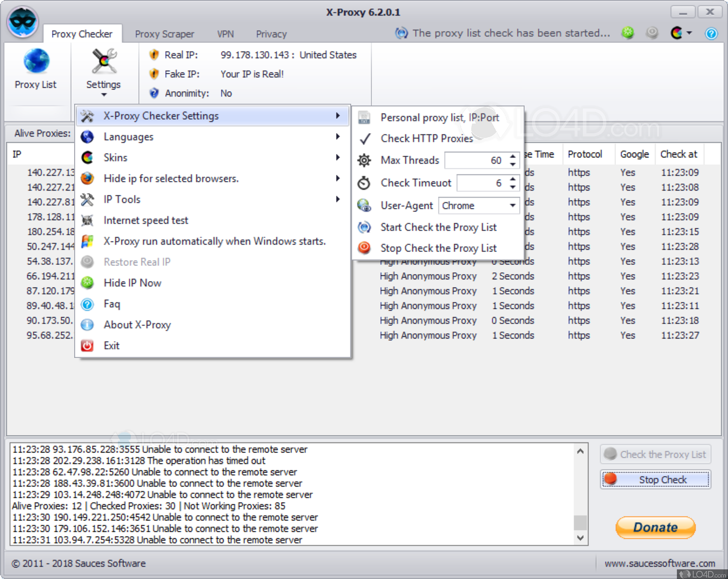Screen dimensions: 728x579
Task: Click the Start Check the Proxy List icon
Action: pyautogui.click(x=364, y=227)
